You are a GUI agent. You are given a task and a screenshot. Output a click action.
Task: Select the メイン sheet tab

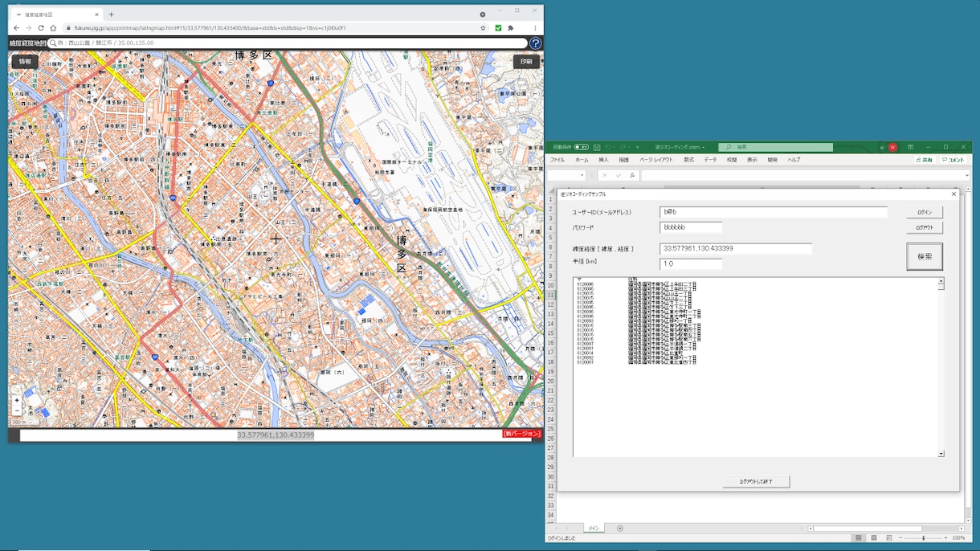(x=594, y=529)
